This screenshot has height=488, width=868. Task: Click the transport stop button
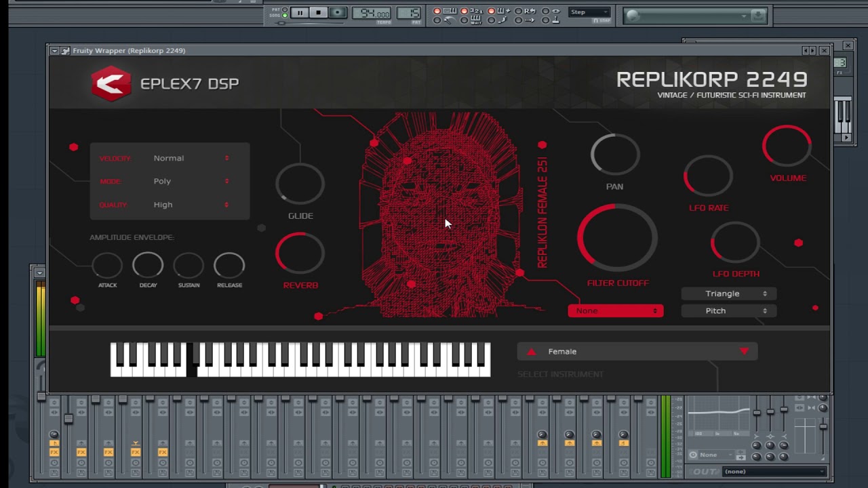pyautogui.click(x=318, y=12)
